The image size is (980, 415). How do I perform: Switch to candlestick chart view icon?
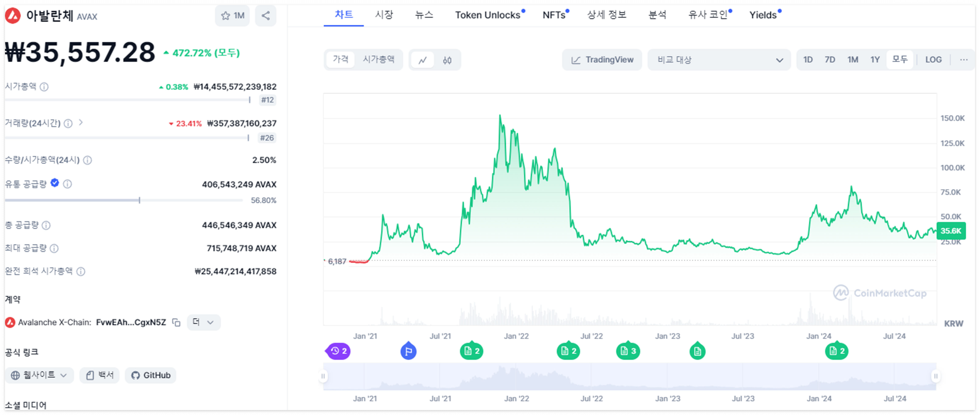[447, 60]
